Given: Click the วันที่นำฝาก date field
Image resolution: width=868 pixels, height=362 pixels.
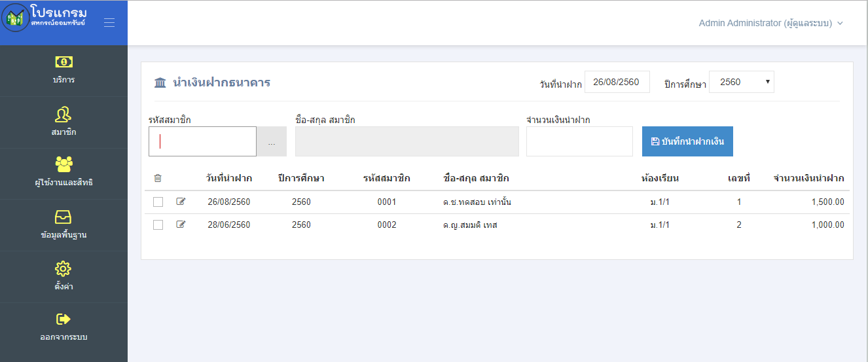Looking at the screenshot, I should pyautogui.click(x=617, y=82).
